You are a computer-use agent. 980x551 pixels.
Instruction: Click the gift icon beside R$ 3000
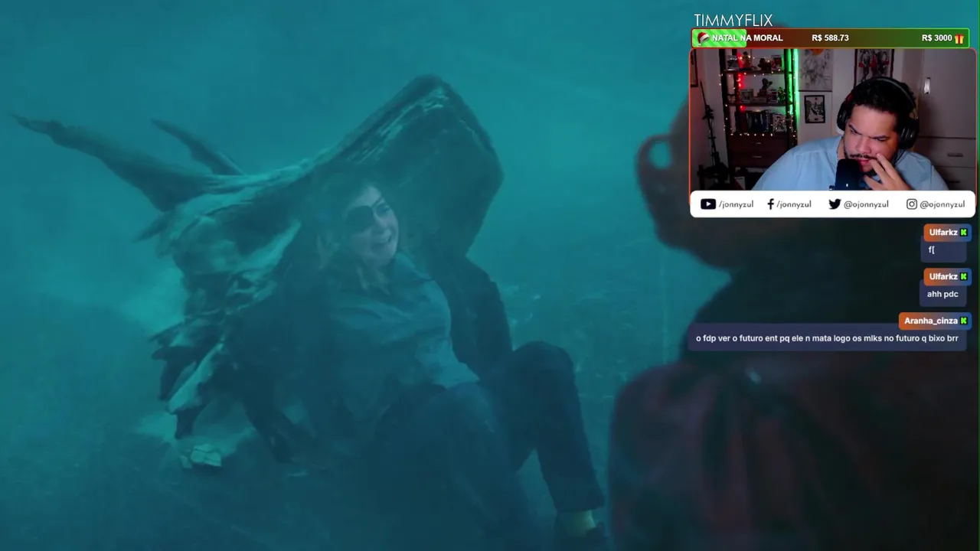[x=959, y=38]
